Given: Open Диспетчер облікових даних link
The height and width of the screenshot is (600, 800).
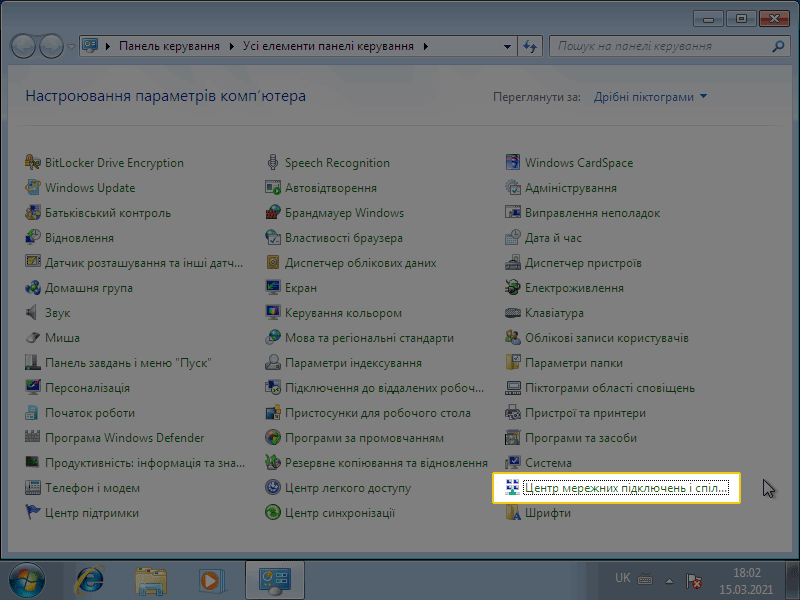Looking at the screenshot, I should pos(360,263).
